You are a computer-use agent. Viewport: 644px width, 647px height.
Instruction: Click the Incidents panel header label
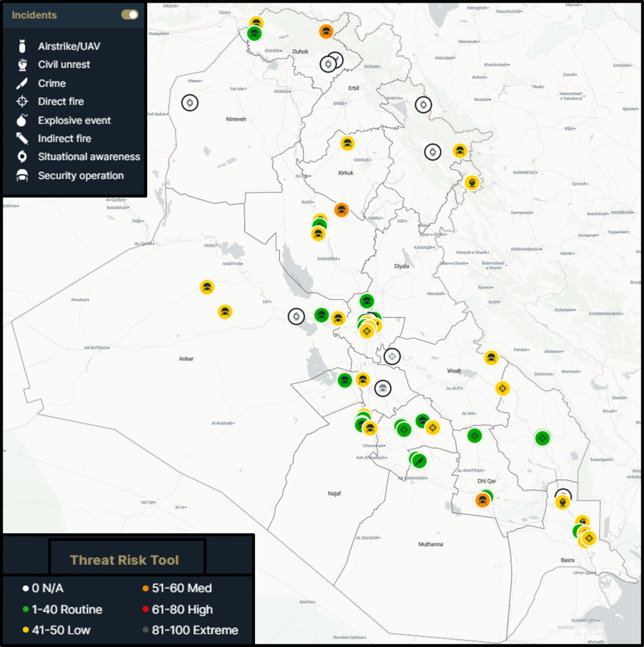coord(34,15)
